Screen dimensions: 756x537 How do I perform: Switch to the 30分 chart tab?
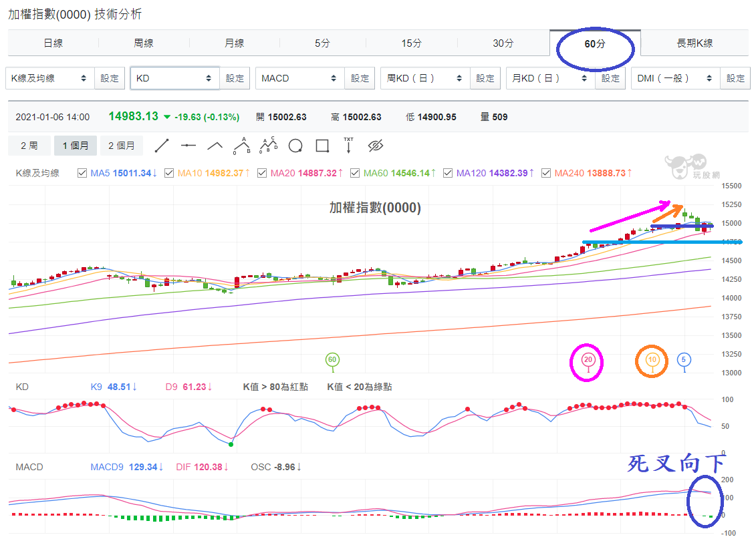point(503,43)
